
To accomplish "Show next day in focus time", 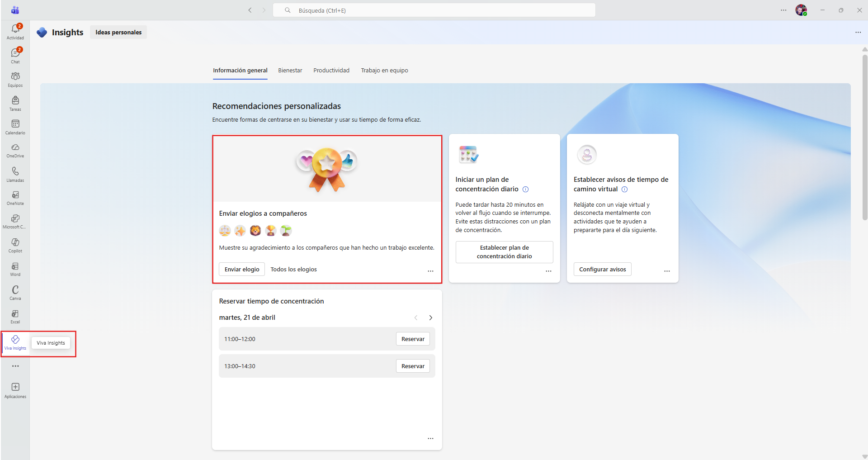I will point(430,318).
